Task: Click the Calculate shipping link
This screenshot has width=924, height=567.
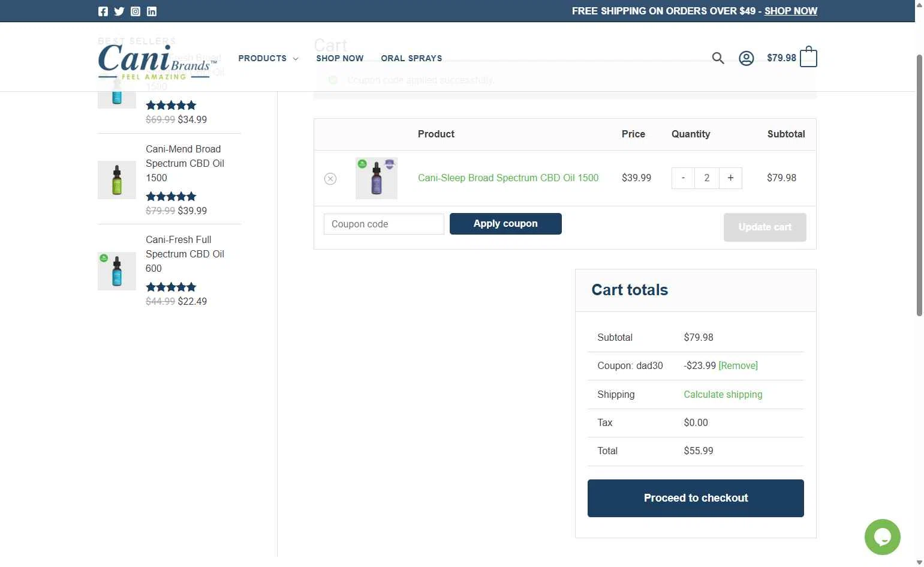Action: tap(723, 395)
